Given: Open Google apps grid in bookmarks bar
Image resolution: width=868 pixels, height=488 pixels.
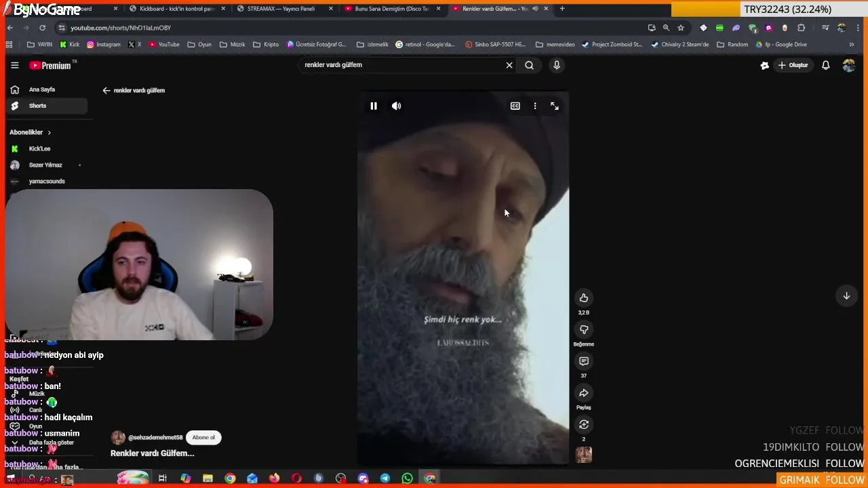Looking at the screenshot, I should coord(9,45).
